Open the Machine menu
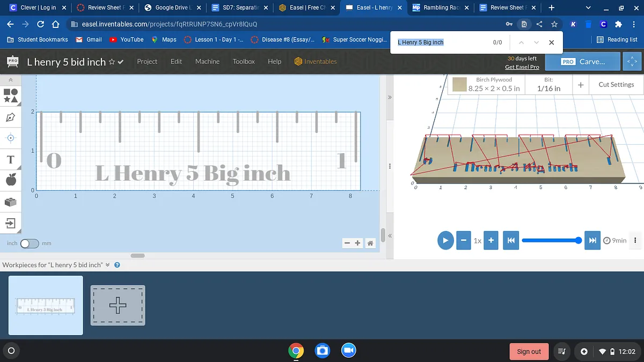 coord(207,62)
